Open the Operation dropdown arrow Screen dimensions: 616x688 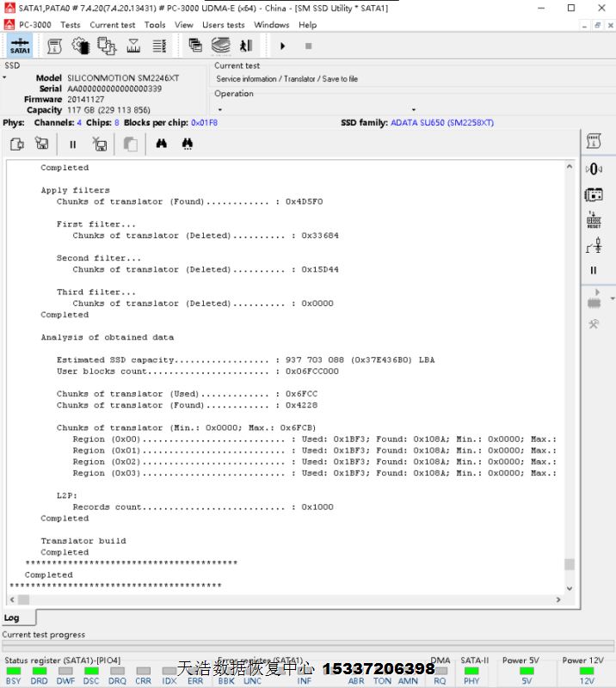click(x=219, y=110)
